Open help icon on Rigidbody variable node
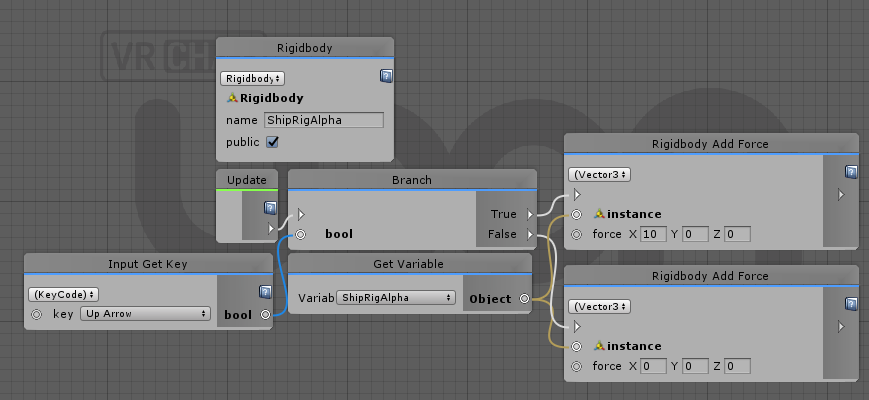This screenshot has height=400, width=869. (x=386, y=76)
